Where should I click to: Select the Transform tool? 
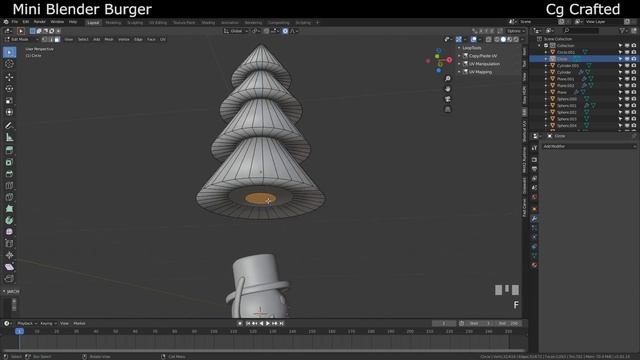tap(9, 112)
